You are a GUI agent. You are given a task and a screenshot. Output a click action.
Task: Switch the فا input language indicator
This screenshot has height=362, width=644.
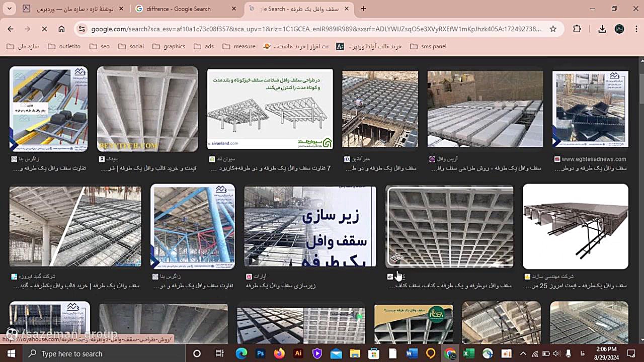tap(582, 353)
